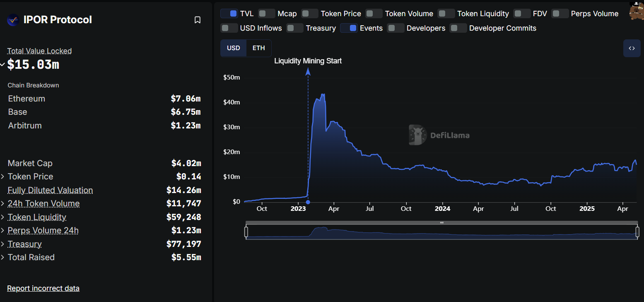This screenshot has width=644, height=302.
Task: Switch chart denomination to ETH
Action: [259, 48]
